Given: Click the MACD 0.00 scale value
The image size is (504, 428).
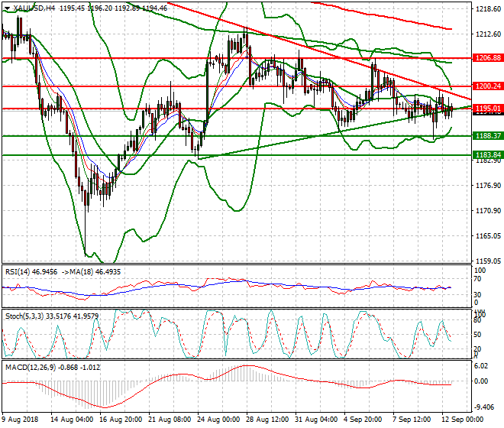Looking at the screenshot, I should (481, 381).
